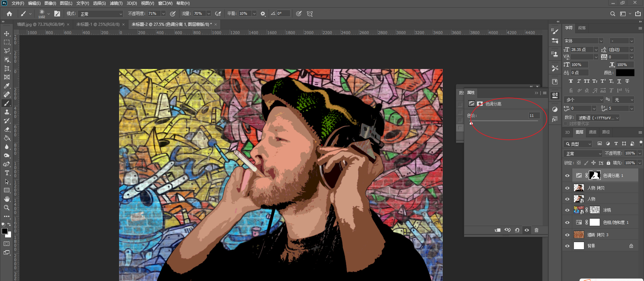This screenshot has width=644, height=281.
Task: Select the Move tool
Action: pyautogui.click(x=7, y=33)
